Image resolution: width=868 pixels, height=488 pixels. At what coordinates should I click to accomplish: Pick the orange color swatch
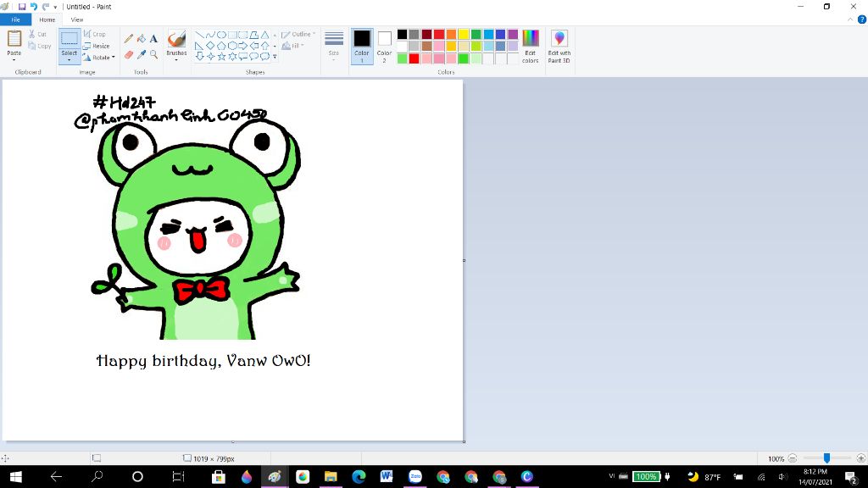pos(452,34)
